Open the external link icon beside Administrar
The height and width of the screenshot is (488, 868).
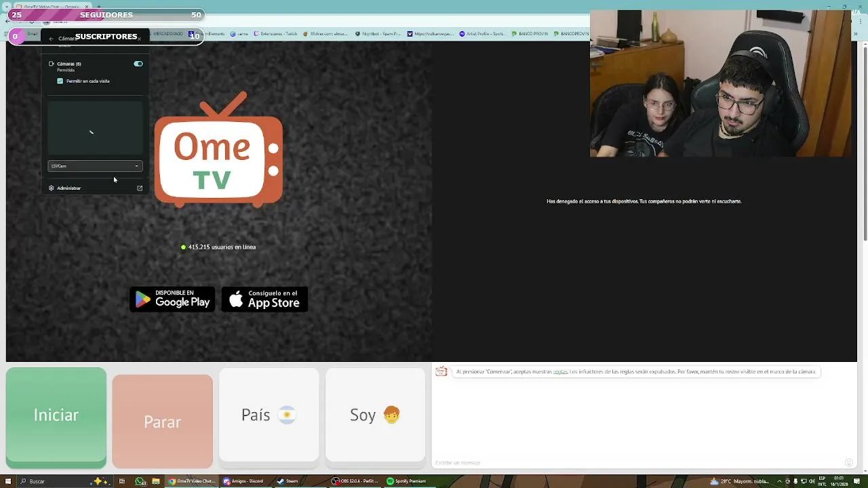coord(140,188)
